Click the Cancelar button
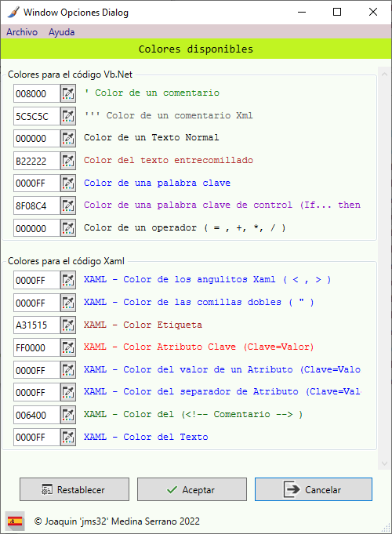Screen dimensions: 392x534 [314, 489]
